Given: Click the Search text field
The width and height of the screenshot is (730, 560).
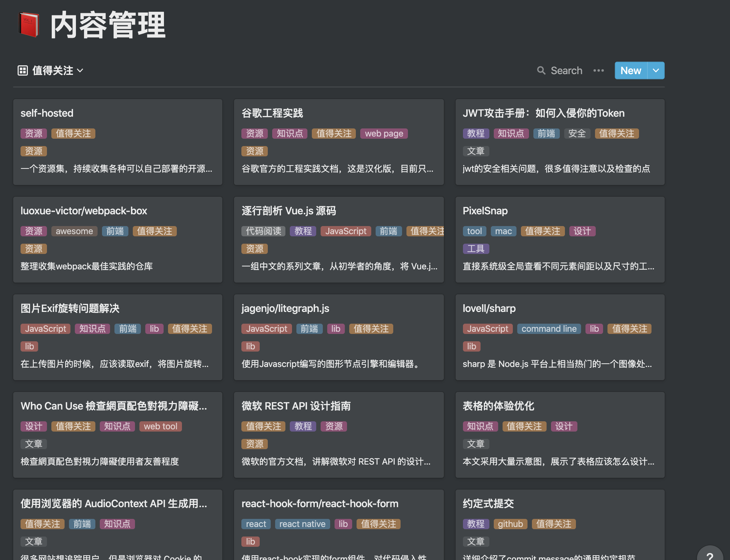Looking at the screenshot, I should (566, 70).
